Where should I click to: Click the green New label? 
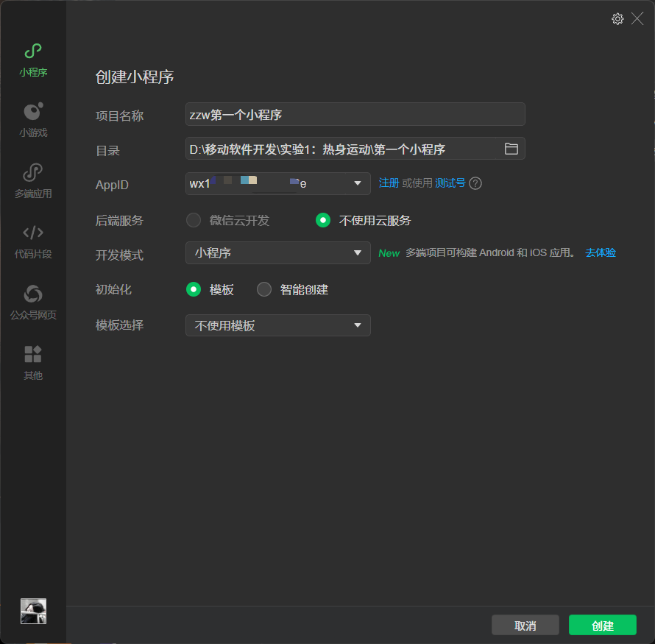pos(389,253)
